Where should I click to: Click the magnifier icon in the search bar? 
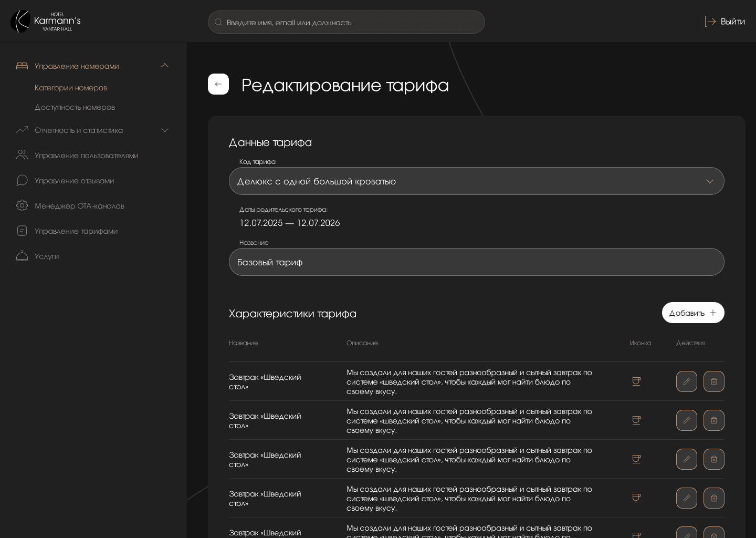tap(218, 22)
